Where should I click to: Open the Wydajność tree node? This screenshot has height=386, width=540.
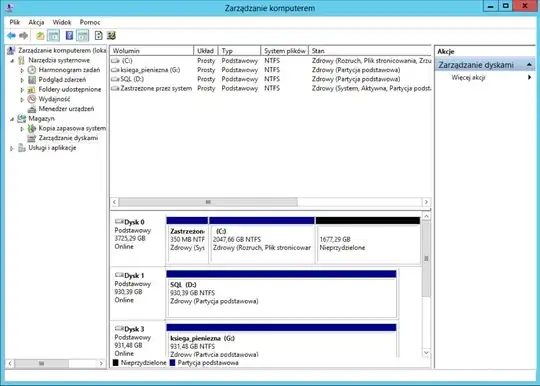(x=54, y=99)
